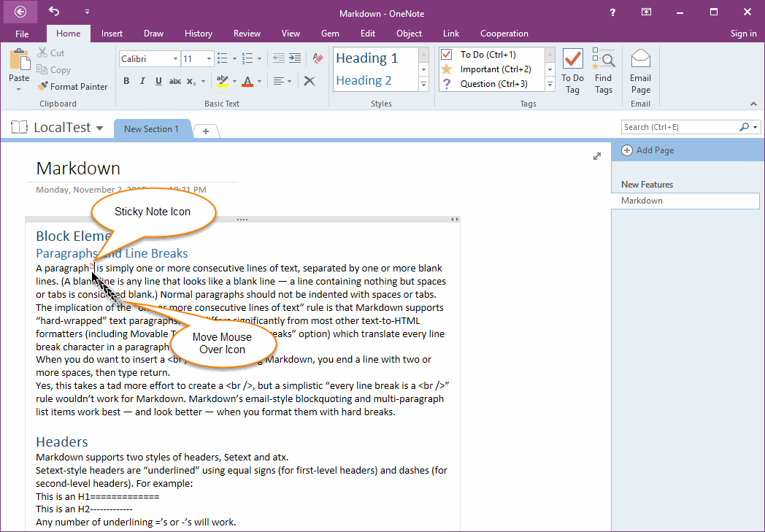Click the bullet list icon
This screenshot has width=765, height=532.
(x=223, y=58)
